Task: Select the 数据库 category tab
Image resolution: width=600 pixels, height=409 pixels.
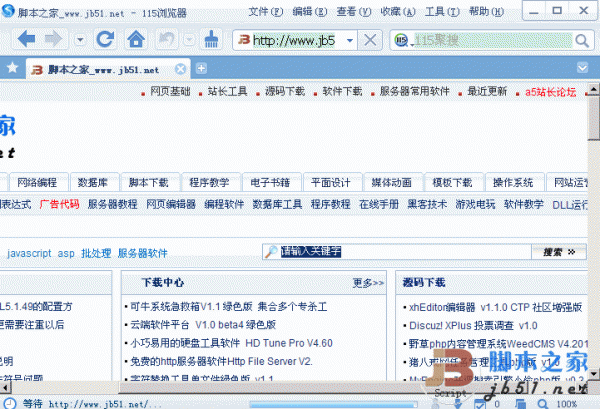Action: click(x=93, y=183)
